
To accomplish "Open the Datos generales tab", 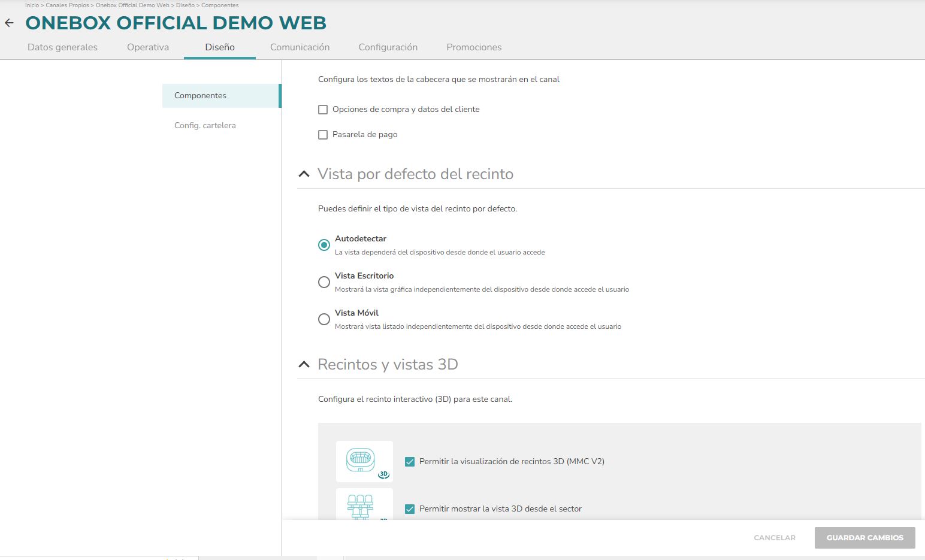I will coord(62,47).
